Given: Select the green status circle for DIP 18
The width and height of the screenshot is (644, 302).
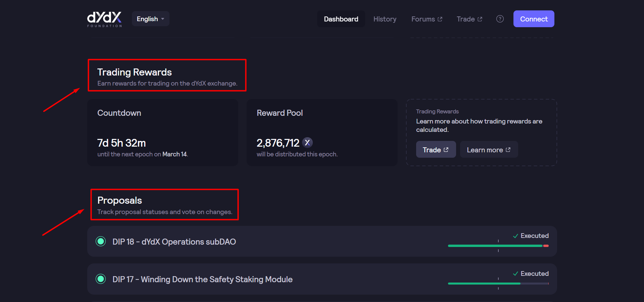Looking at the screenshot, I should point(101,241).
